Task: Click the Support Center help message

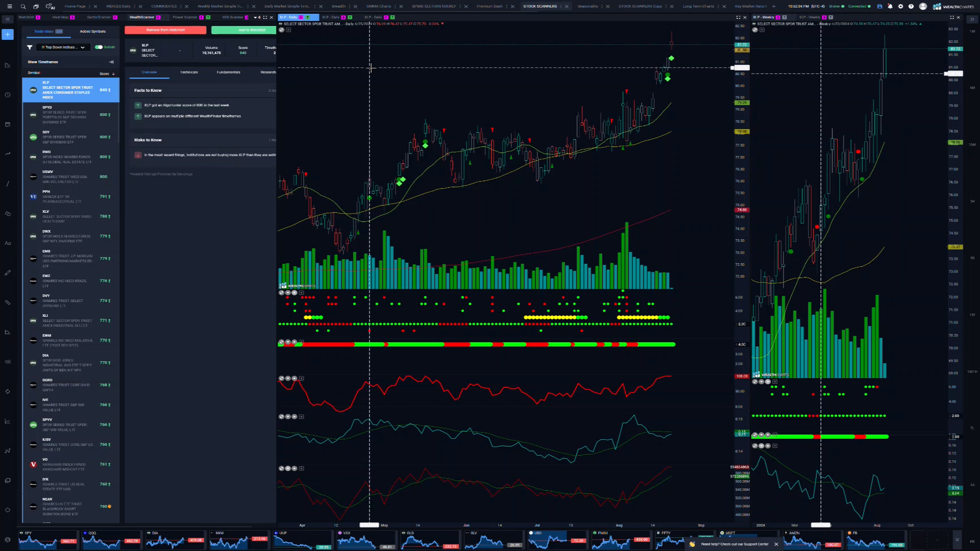Action: tap(734, 544)
